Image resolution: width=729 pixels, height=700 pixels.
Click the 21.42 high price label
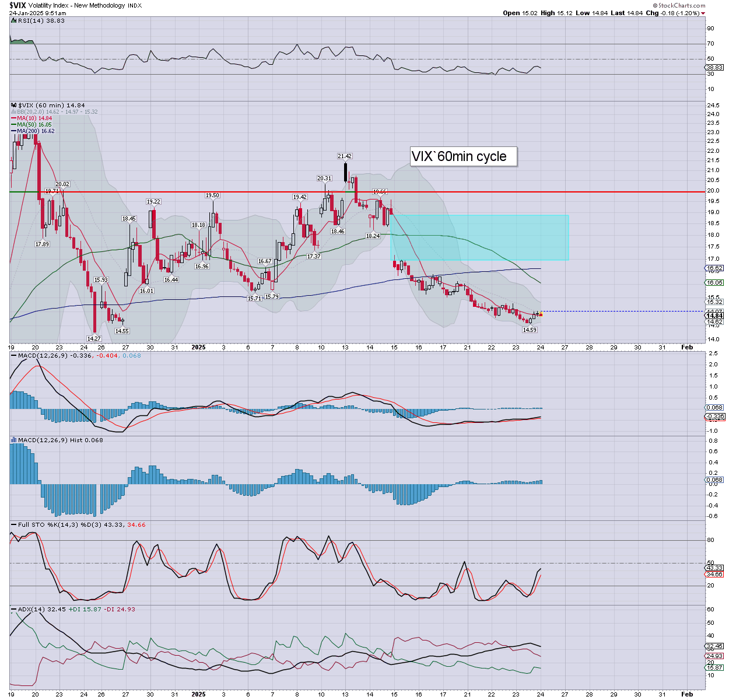point(345,156)
